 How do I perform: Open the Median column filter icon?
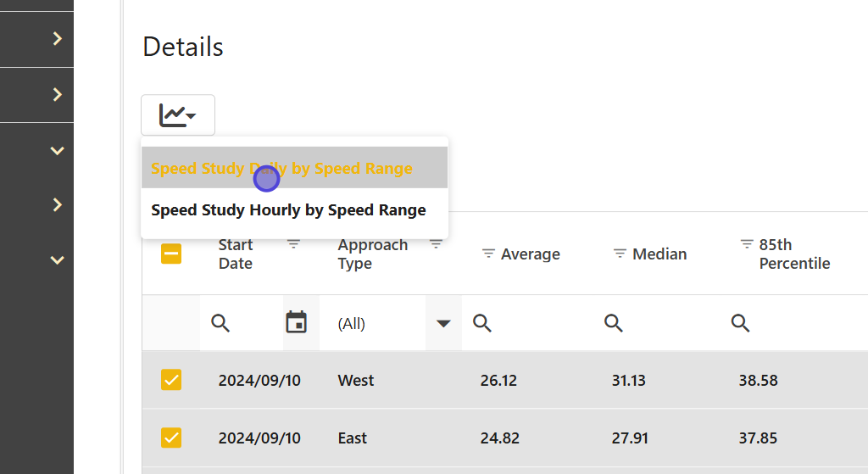[620, 254]
